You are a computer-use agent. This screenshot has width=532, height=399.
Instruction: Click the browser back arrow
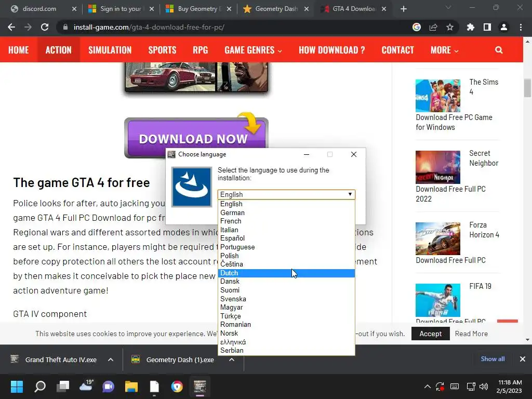(11, 27)
